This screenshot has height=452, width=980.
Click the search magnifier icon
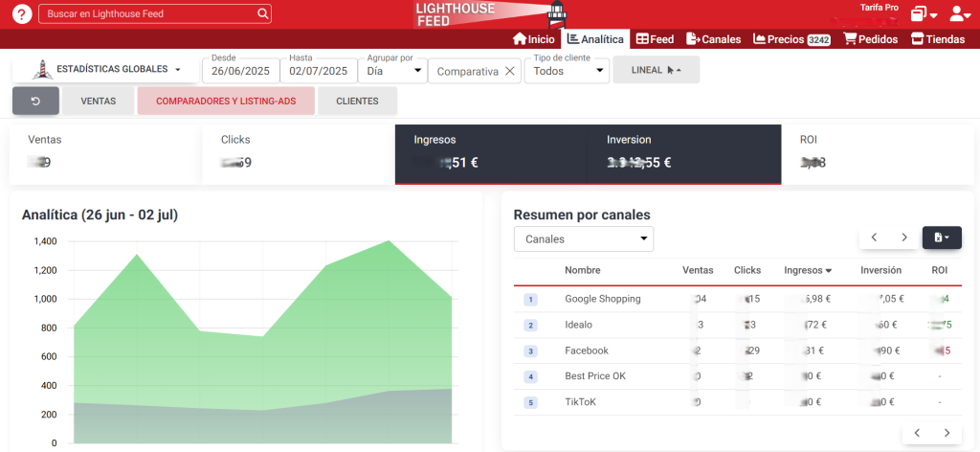262,13
